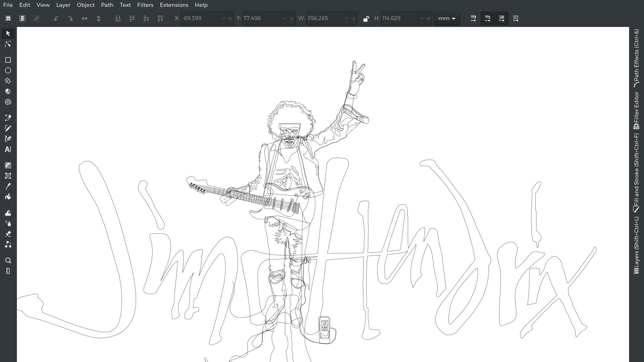Open the Filters menu

pos(145,5)
